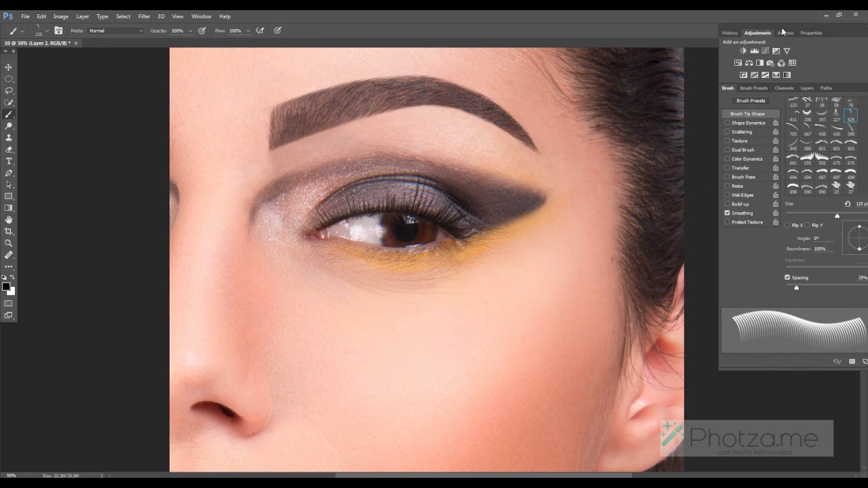Open the Edit Toolbar three-dots icon
This screenshot has width=868, height=488.
9,267
